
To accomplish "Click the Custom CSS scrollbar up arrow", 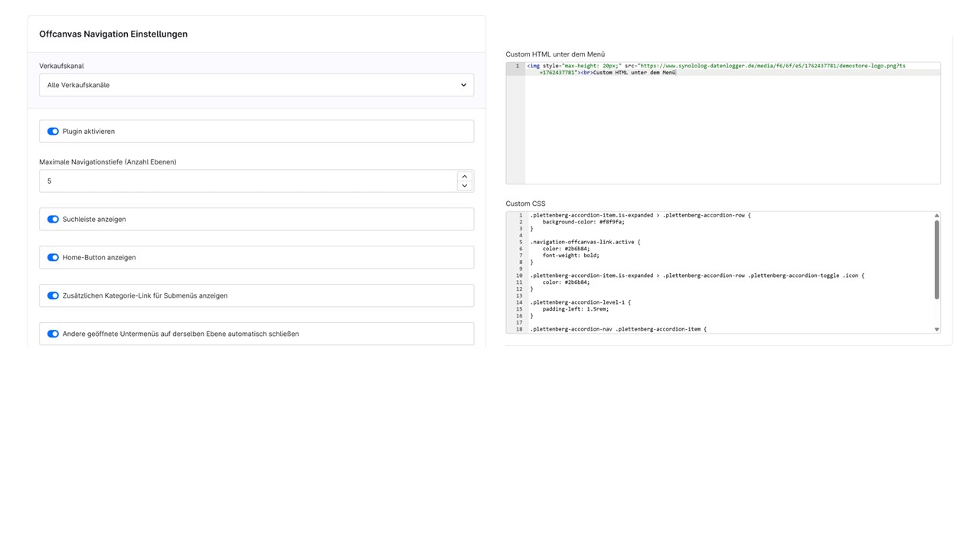I will tap(936, 216).
